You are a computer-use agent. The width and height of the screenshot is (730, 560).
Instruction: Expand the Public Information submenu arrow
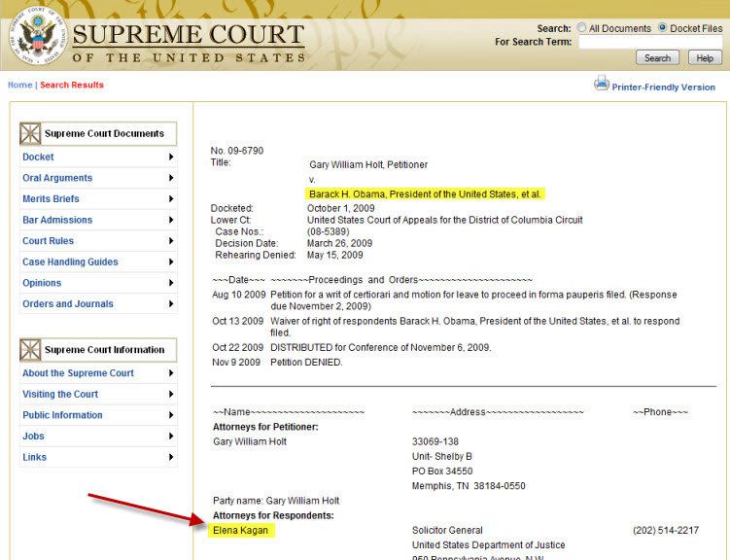(x=171, y=415)
